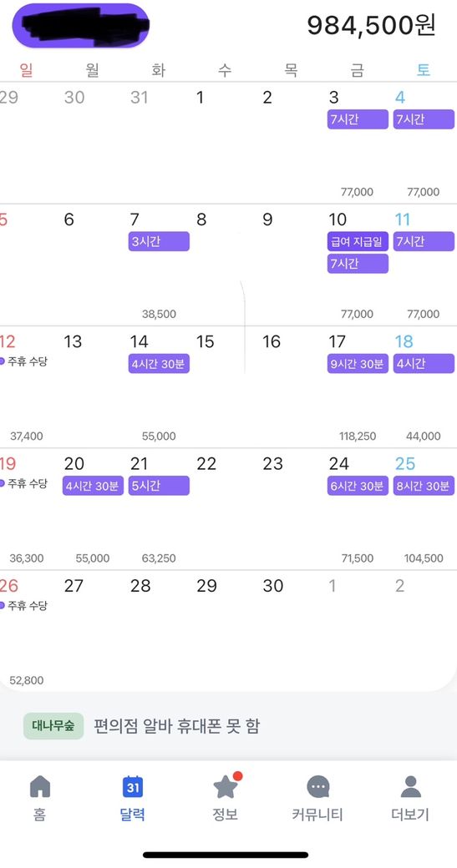Open the 정보 star icon
Viewport: 457px width, 868px height.
pyautogui.click(x=226, y=798)
